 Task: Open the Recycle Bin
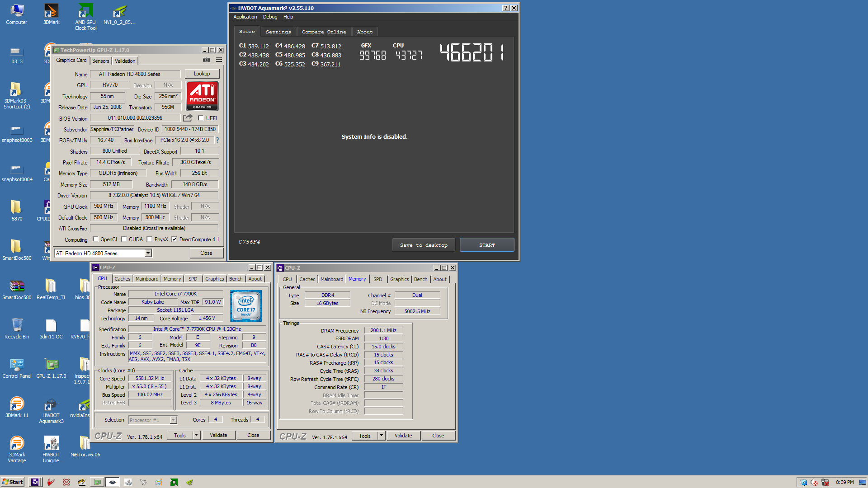click(17, 328)
